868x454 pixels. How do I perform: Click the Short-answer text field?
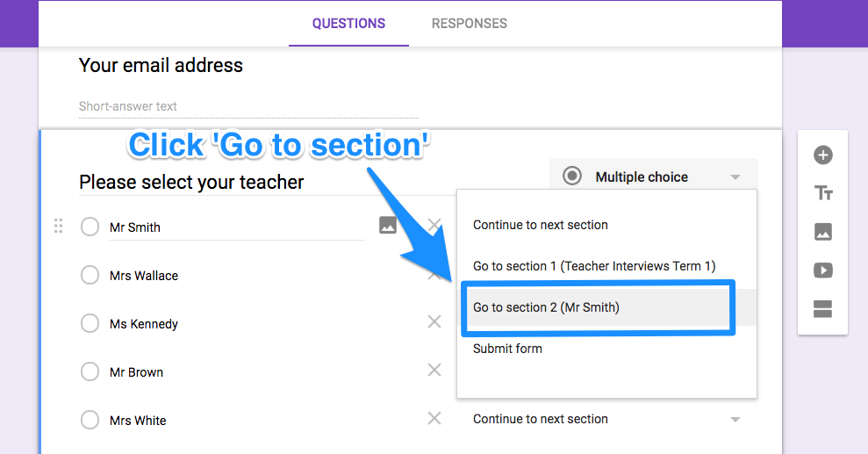(x=248, y=107)
